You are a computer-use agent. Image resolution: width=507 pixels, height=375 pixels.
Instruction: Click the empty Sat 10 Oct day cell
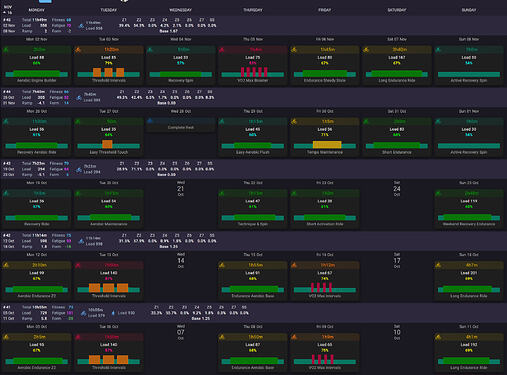click(397, 349)
